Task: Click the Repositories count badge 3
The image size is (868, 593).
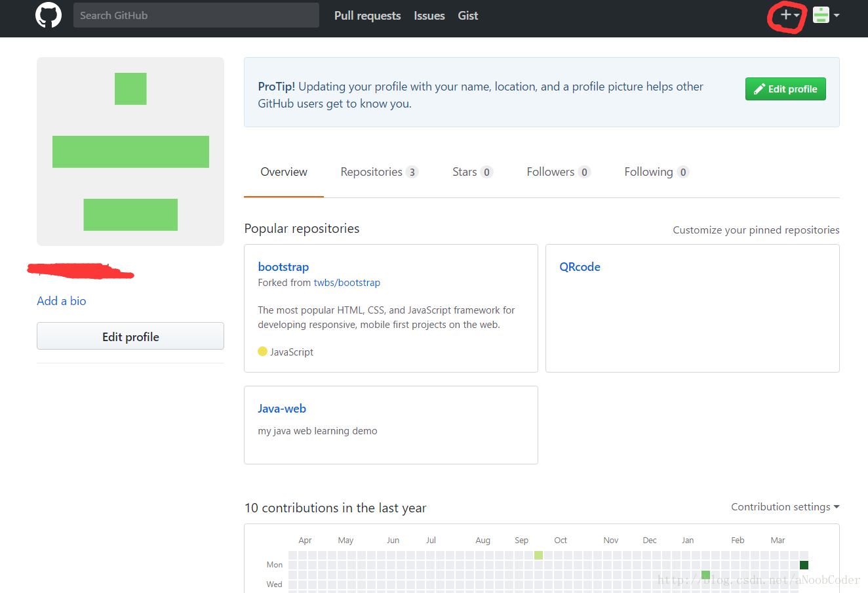Action: click(x=412, y=172)
